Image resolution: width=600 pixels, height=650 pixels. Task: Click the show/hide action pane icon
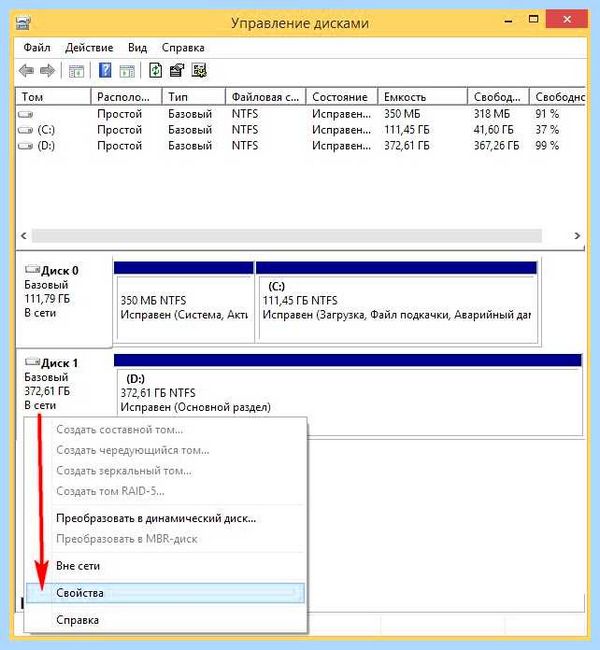127,71
